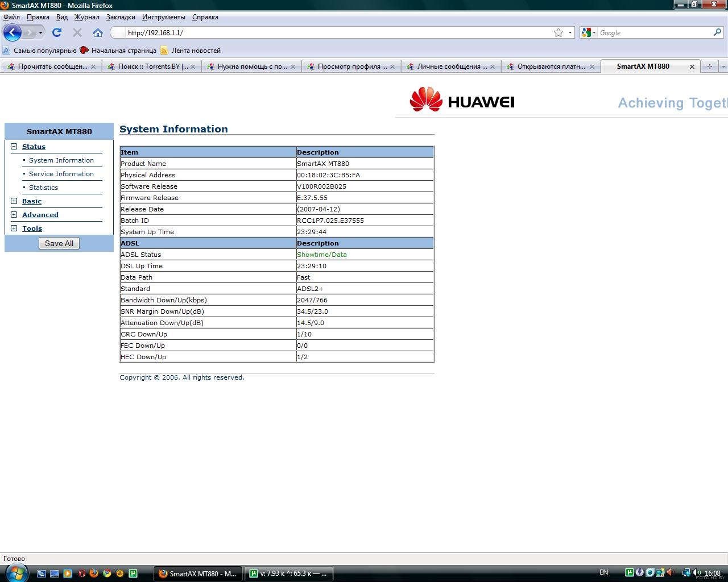The height and width of the screenshot is (582, 728).
Task: Open the Инструменты menu
Action: tap(164, 17)
